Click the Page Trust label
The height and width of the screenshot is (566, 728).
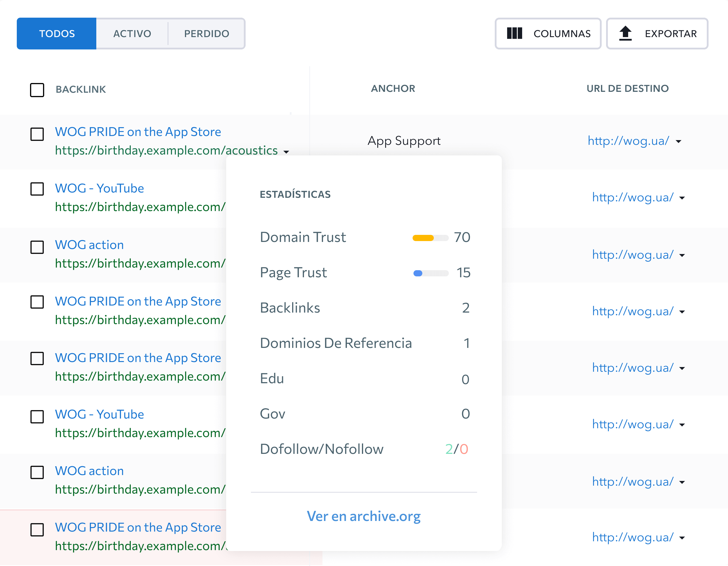(x=293, y=273)
